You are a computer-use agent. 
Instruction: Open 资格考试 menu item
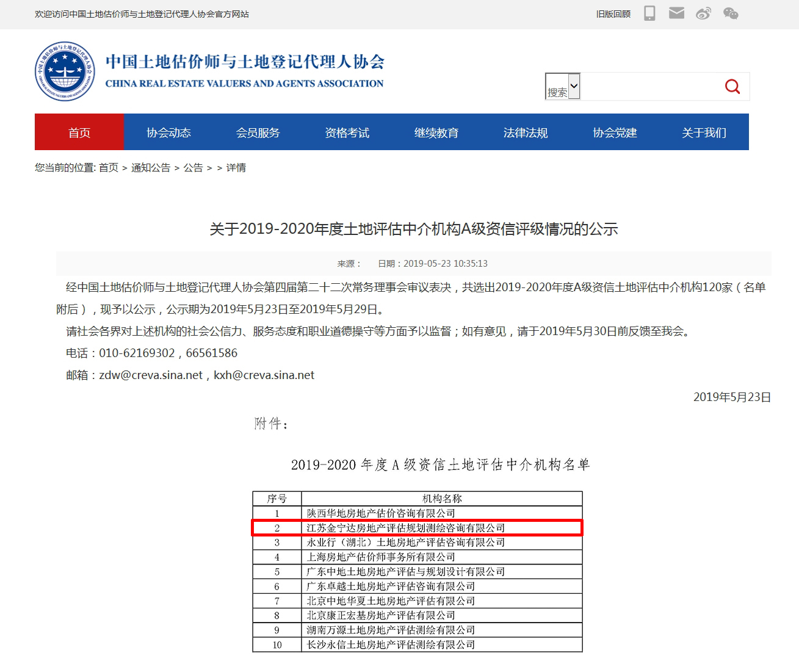click(x=347, y=132)
